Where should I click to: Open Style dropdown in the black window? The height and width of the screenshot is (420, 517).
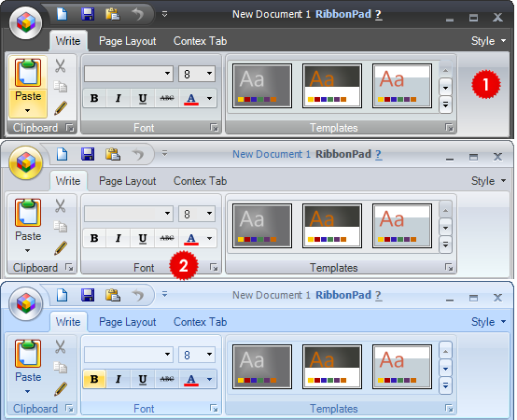[x=488, y=41]
